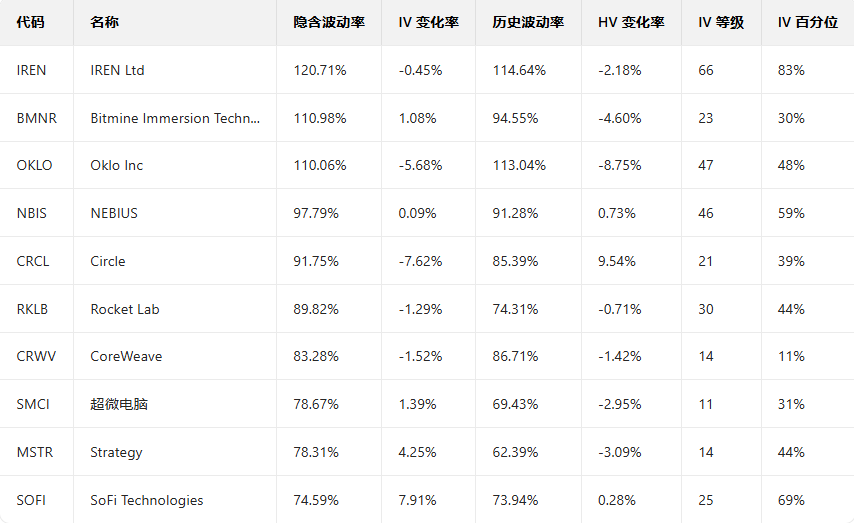
Task: Click the Bitmine Immersion truncated name
Action: (x=175, y=118)
